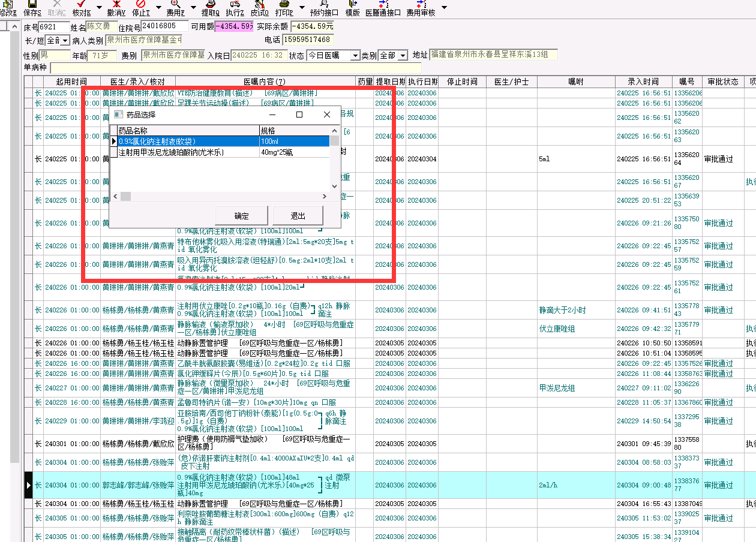Maximize the 药品选择 dialog
756x542 pixels.
(299, 115)
